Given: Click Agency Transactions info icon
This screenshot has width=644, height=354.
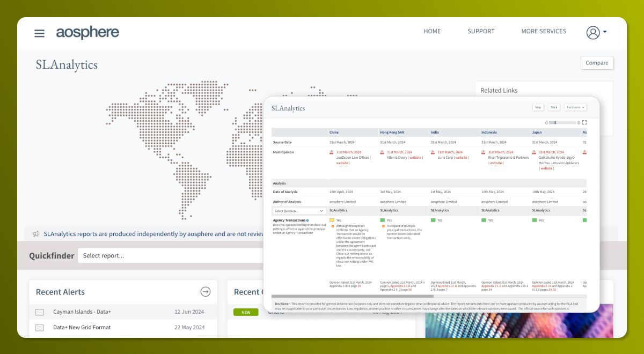Looking at the screenshot, I should 308,220.
